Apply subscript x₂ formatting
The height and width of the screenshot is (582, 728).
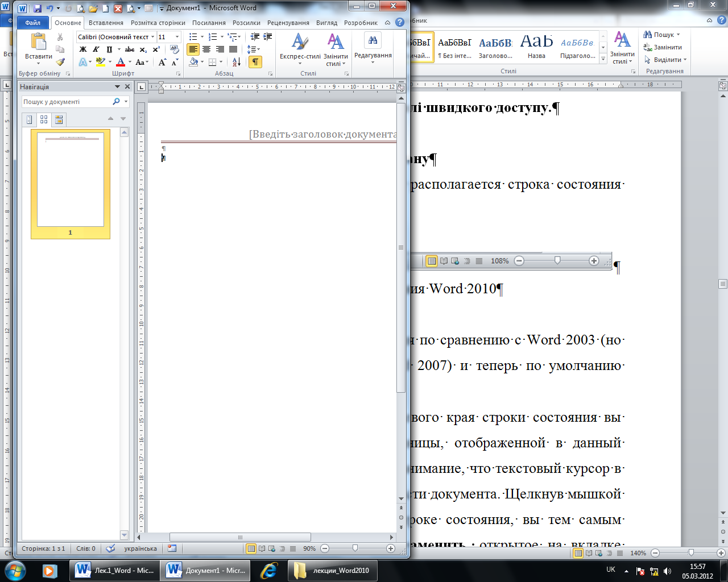[x=143, y=49]
